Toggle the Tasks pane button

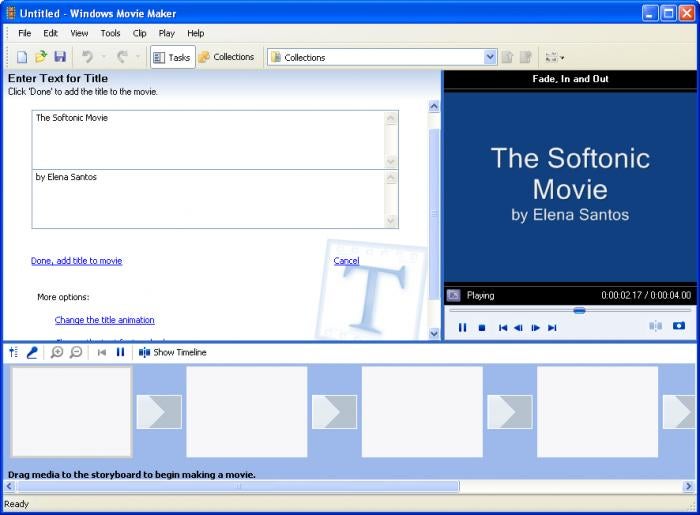[172, 57]
